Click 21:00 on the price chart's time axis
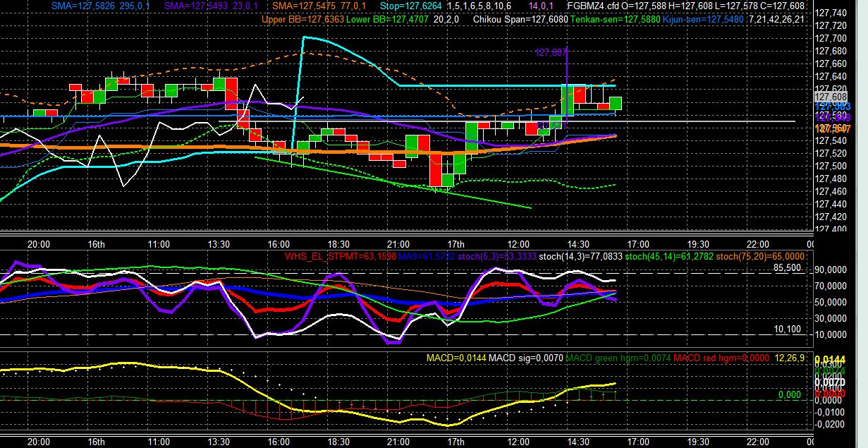 point(399,243)
